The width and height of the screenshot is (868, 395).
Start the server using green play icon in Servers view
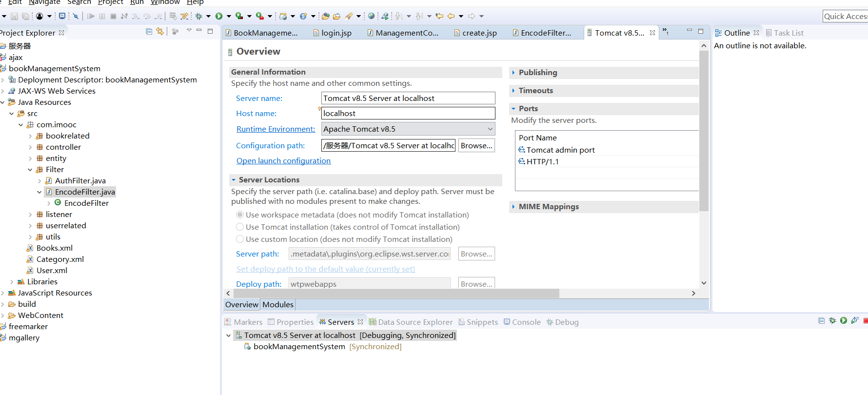click(844, 320)
